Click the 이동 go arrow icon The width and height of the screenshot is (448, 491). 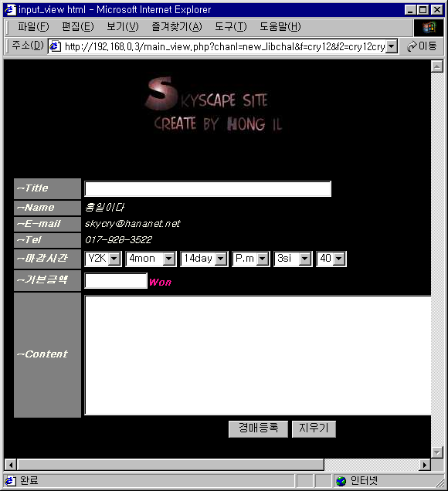coord(412,46)
